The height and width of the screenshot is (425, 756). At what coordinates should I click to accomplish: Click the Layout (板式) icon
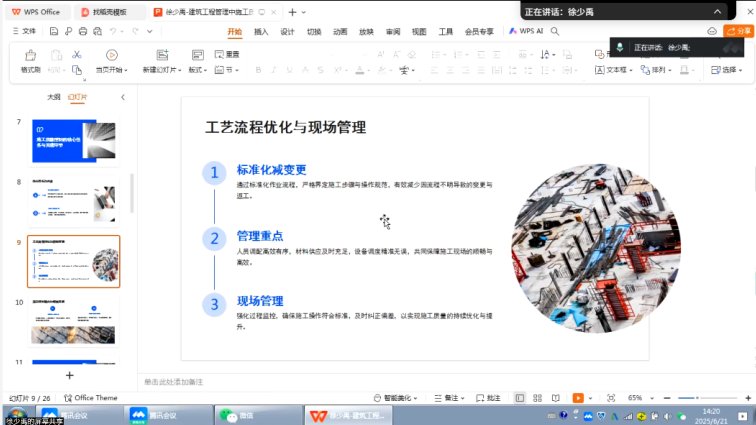[198, 55]
